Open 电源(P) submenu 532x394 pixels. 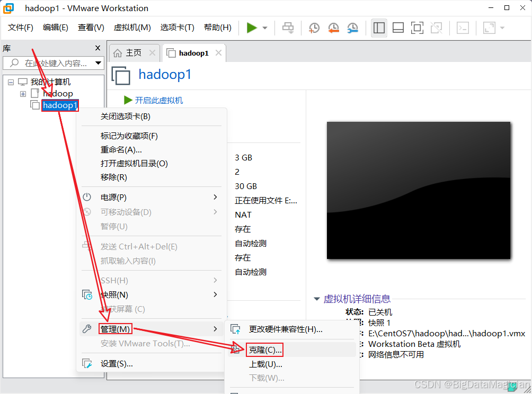click(x=152, y=197)
